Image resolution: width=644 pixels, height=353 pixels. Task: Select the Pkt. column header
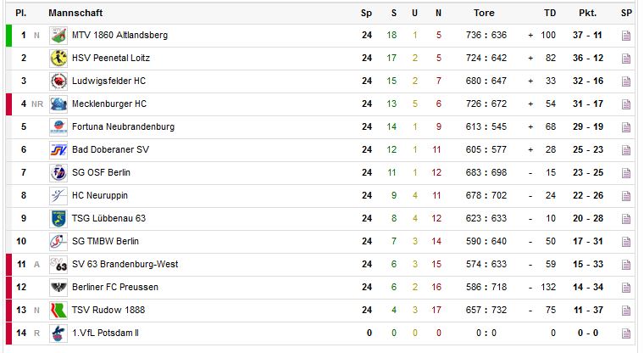tap(588, 13)
